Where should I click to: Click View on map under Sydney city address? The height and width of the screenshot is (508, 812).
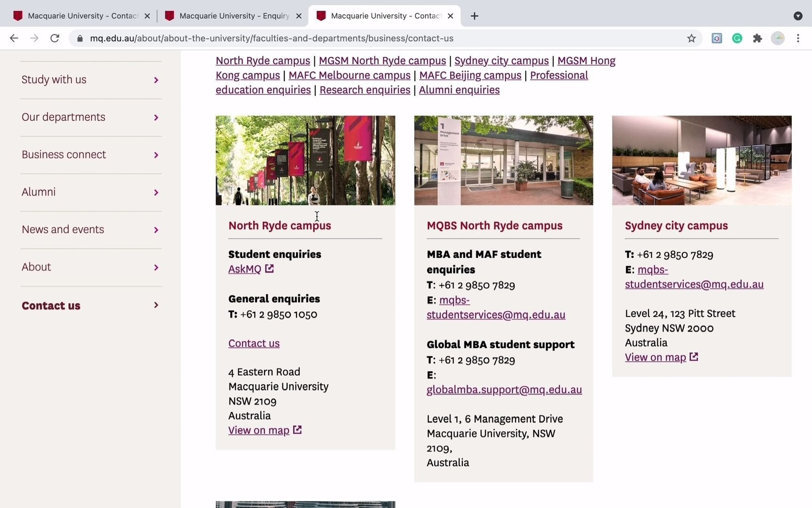(656, 357)
